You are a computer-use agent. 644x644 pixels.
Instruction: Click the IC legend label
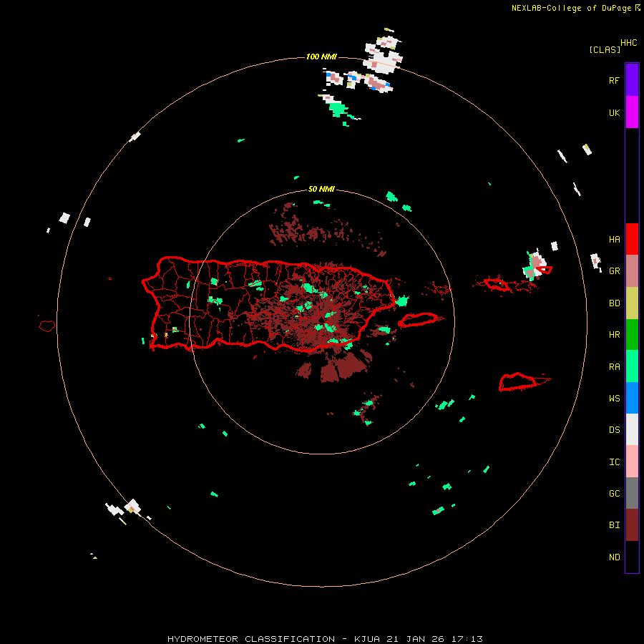[614, 462]
